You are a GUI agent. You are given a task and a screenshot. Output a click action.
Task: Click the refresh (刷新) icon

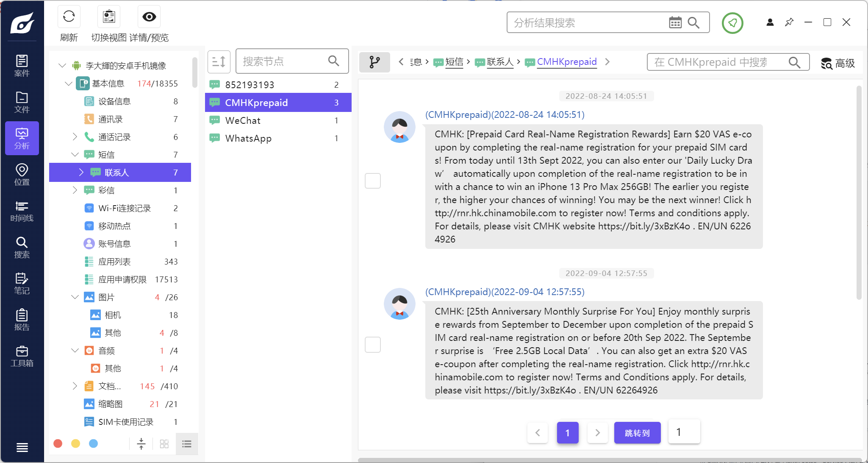(69, 17)
